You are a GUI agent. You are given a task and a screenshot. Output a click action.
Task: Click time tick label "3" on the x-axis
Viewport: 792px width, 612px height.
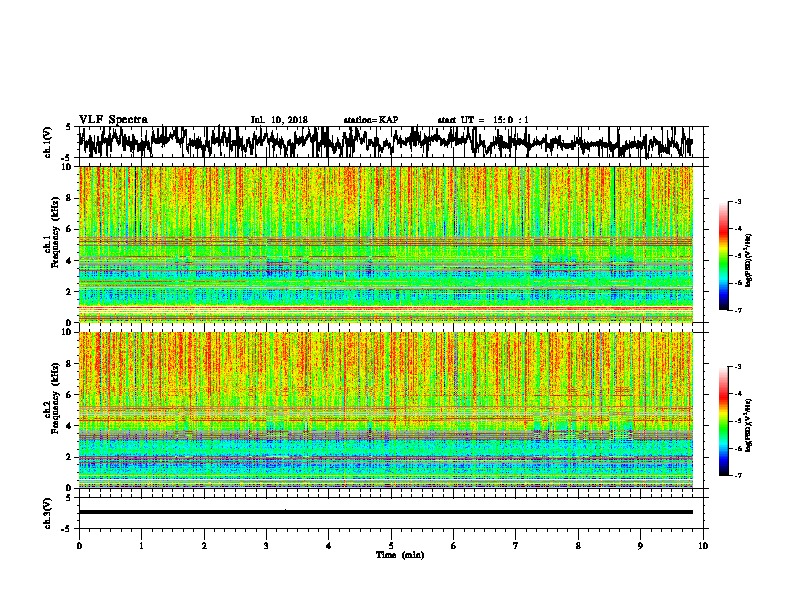point(266,546)
